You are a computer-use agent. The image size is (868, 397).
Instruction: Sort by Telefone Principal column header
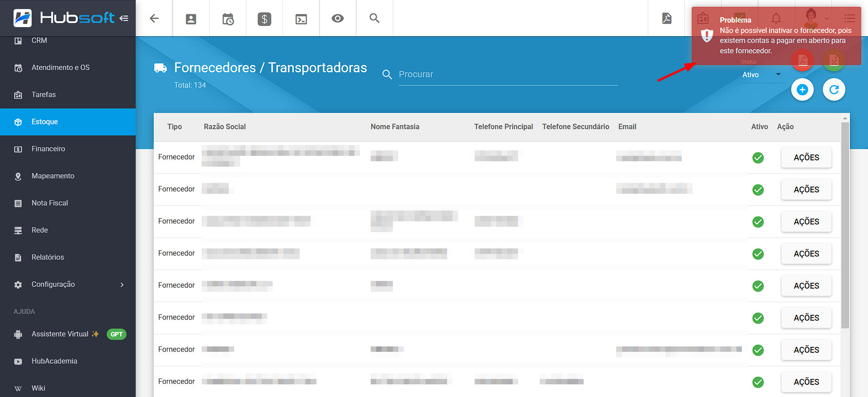[504, 127]
